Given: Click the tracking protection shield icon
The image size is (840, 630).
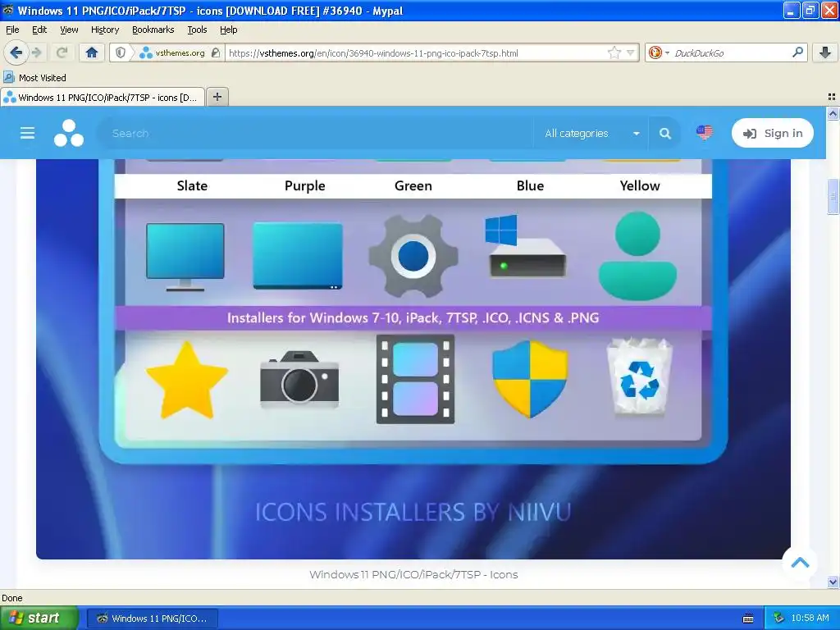Looking at the screenshot, I should tap(121, 52).
